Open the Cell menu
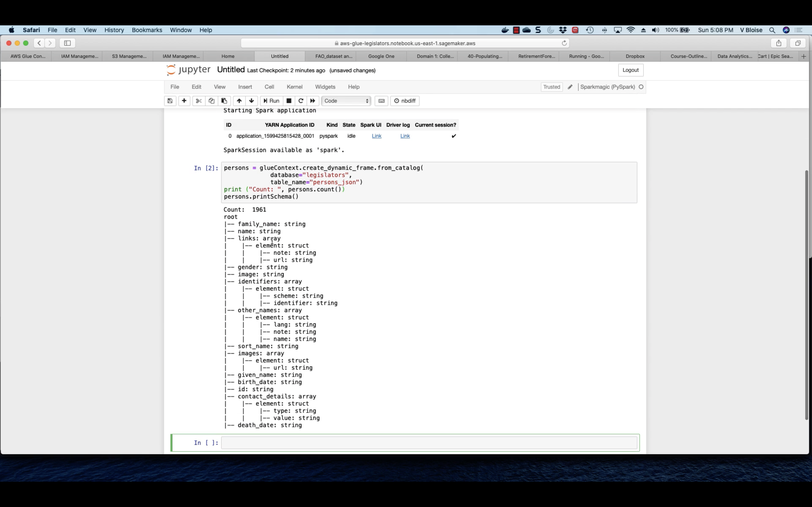 (x=269, y=87)
